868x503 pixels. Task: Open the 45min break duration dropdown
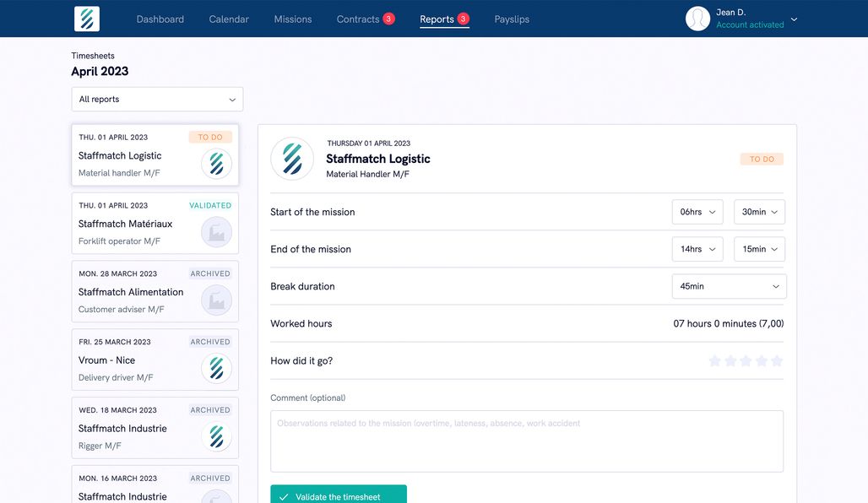pos(729,286)
